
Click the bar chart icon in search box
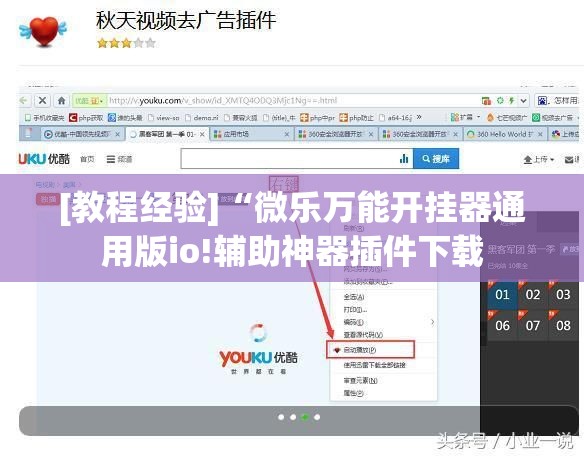(x=404, y=159)
